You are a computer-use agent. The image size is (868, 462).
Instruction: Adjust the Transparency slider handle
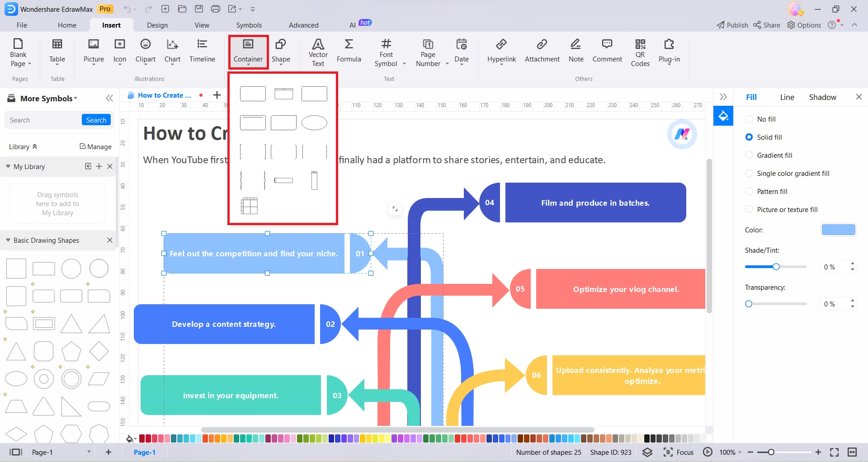pos(749,304)
